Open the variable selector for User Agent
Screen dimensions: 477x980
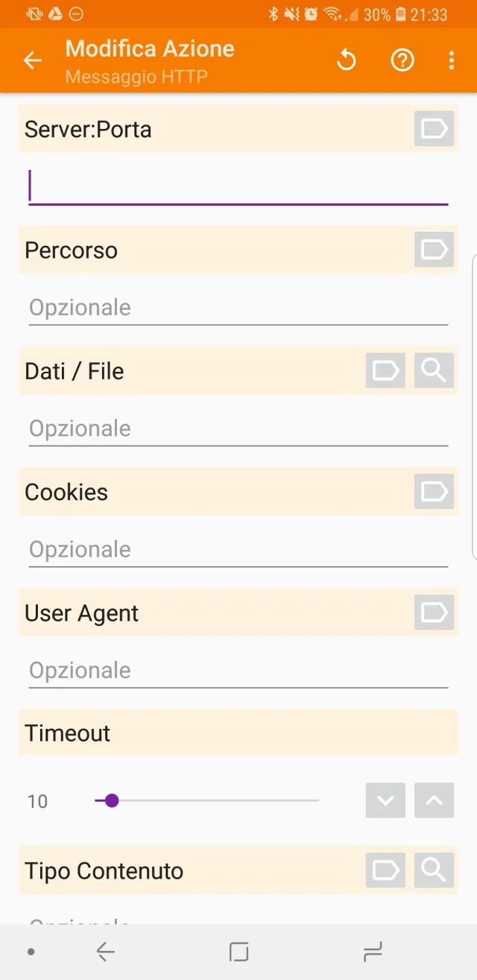click(x=433, y=613)
